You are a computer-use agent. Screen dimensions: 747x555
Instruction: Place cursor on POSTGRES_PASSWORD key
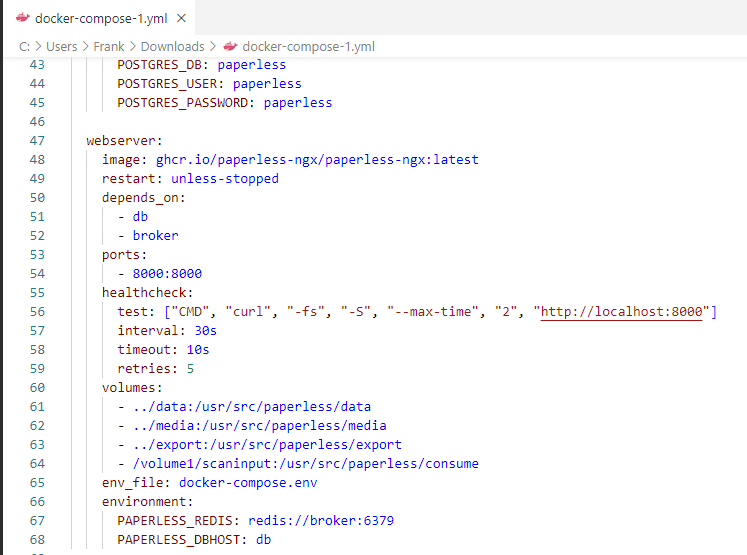(183, 103)
